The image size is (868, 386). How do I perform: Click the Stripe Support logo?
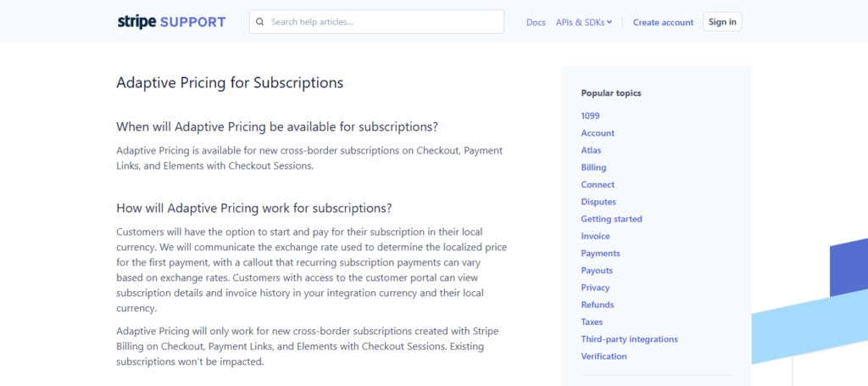click(x=171, y=22)
